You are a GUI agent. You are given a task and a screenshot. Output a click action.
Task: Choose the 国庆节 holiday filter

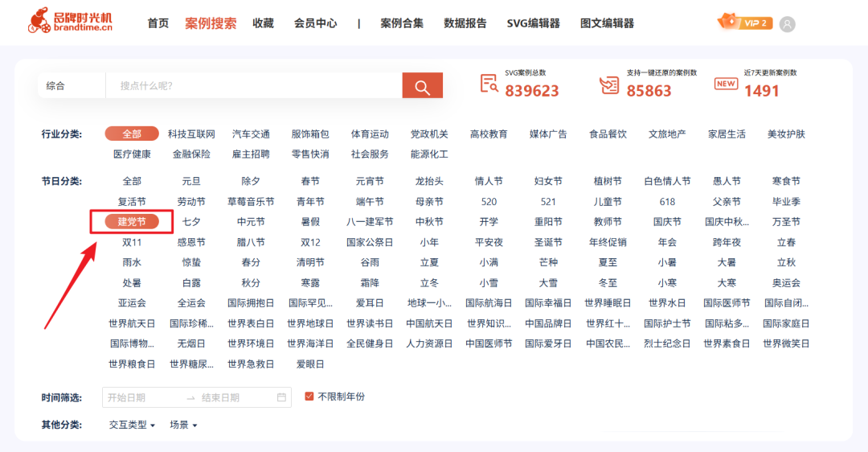[x=667, y=221]
